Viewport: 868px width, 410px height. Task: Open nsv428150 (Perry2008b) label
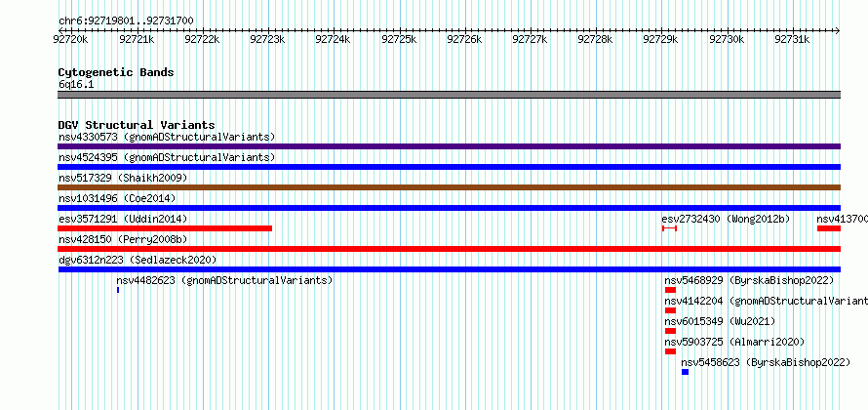coord(123,239)
